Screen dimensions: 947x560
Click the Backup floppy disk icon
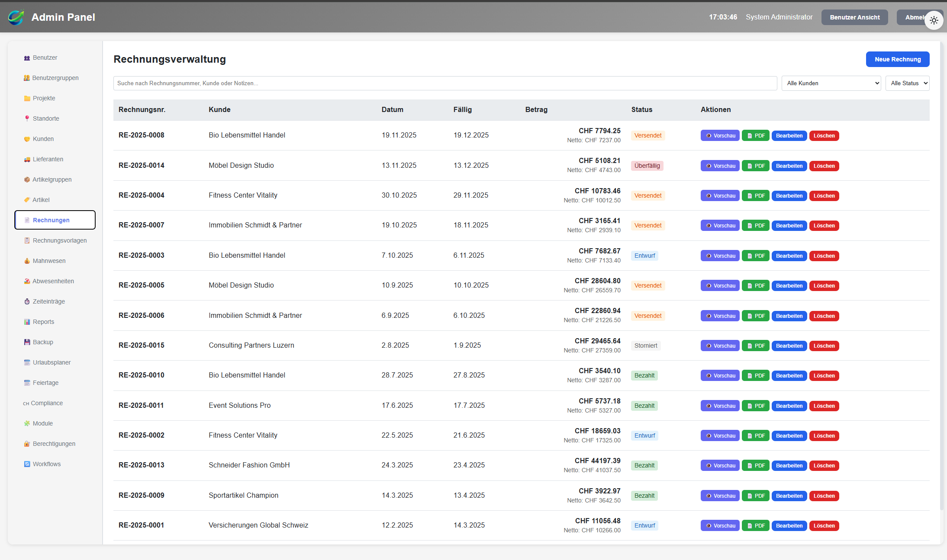click(x=27, y=342)
